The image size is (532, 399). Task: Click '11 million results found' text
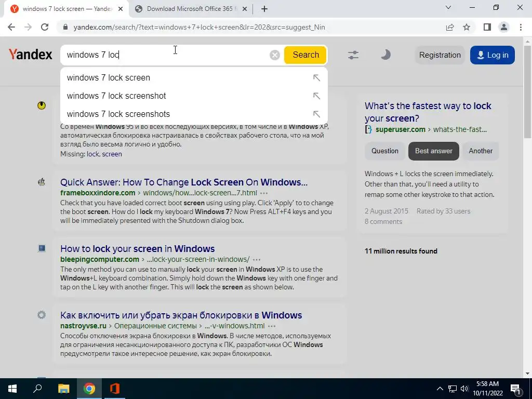pos(401,251)
